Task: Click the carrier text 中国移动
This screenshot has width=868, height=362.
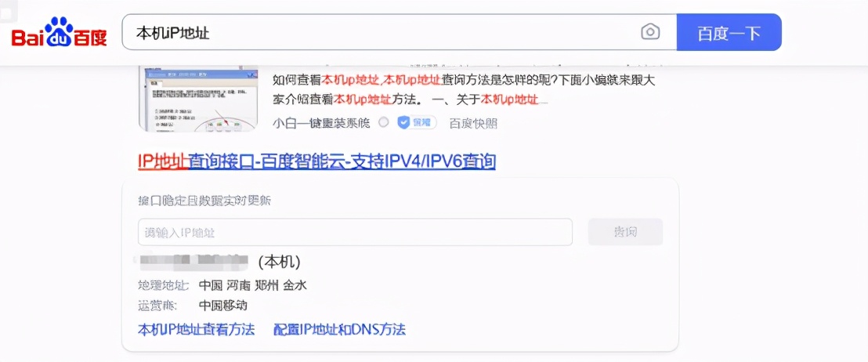Action: click(222, 306)
